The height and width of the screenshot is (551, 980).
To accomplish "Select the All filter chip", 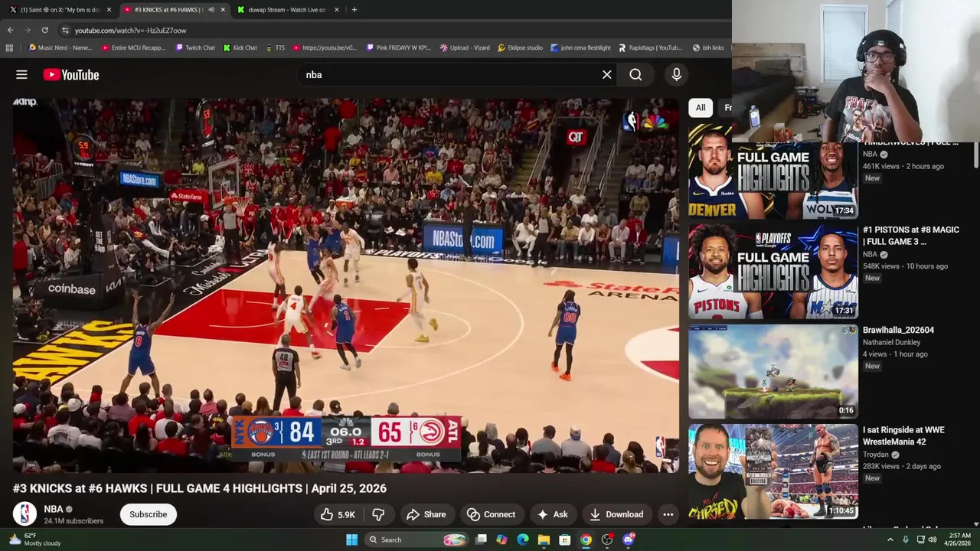I will 701,108.
